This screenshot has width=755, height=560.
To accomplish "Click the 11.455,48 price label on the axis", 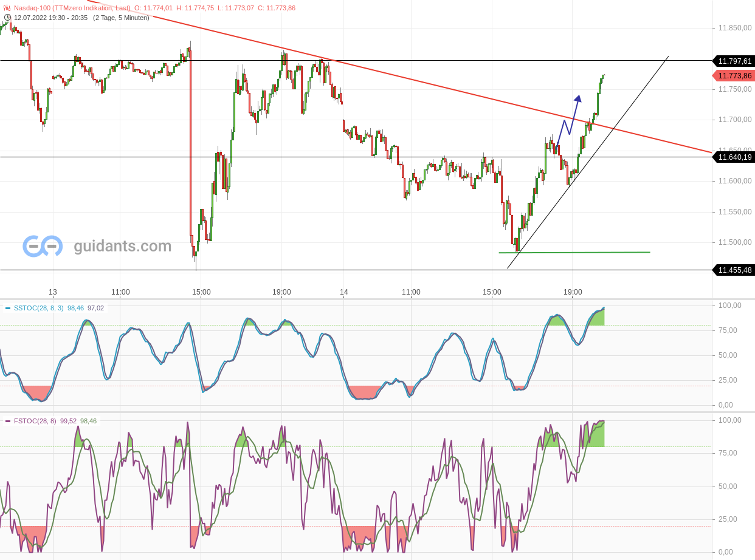I will point(733,270).
